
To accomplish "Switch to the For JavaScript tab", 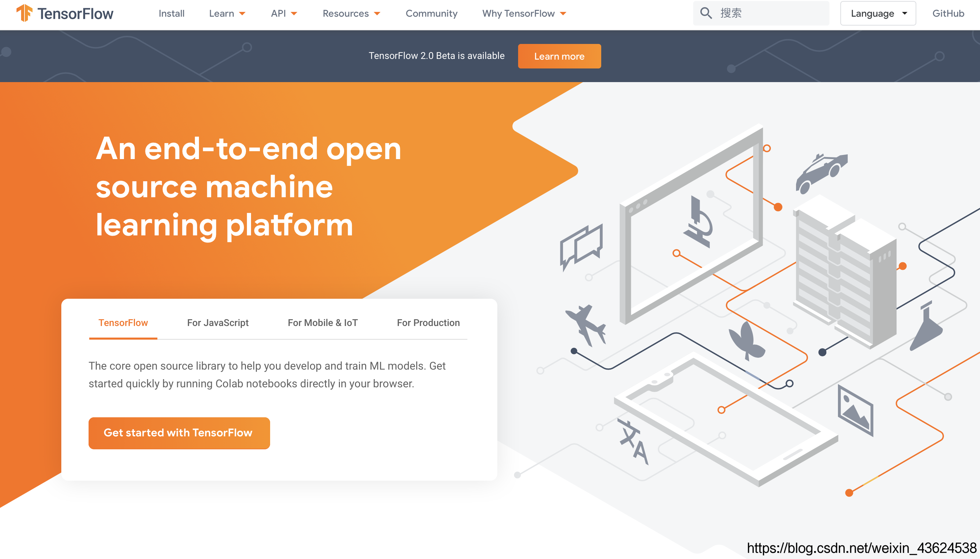I will click(x=218, y=323).
